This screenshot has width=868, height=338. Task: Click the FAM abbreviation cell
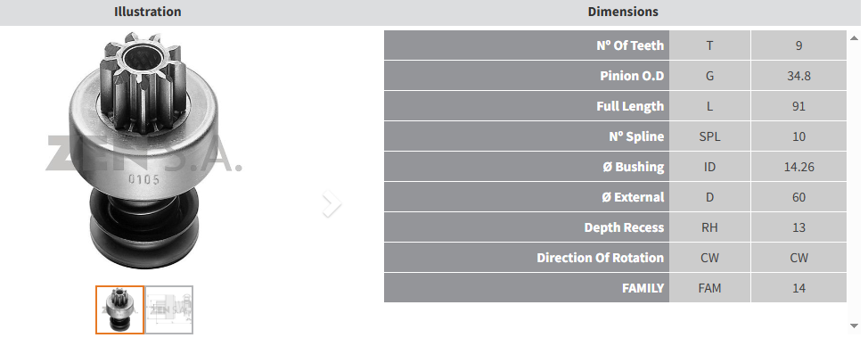[x=709, y=288]
